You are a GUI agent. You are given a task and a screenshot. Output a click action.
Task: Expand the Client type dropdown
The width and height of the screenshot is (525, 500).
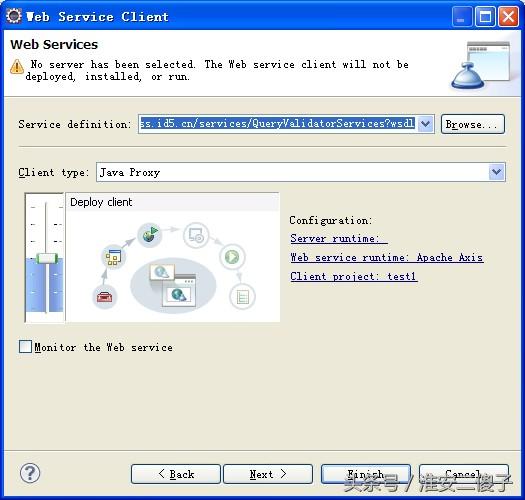pyautogui.click(x=497, y=172)
